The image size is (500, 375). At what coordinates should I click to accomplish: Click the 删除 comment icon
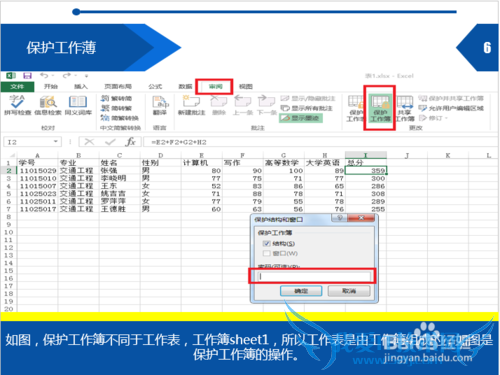[219, 105]
